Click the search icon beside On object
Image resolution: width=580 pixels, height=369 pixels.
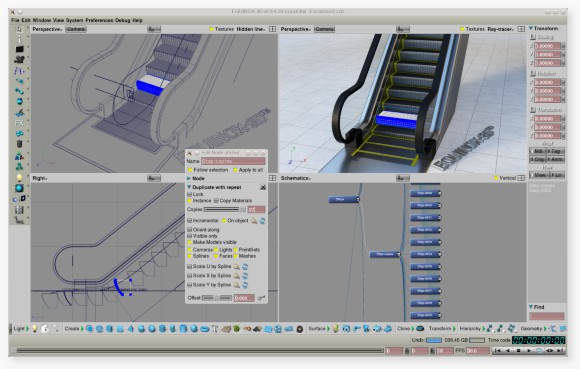(254, 221)
